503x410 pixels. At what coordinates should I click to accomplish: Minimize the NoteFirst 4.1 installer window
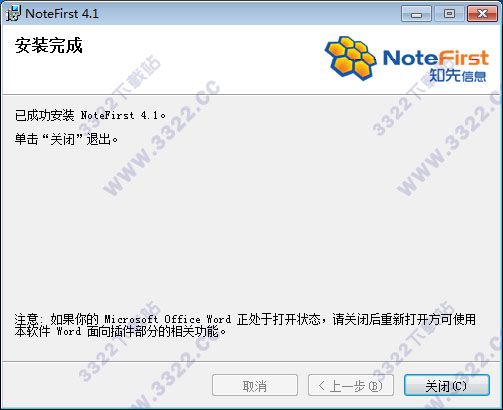click(416, 14)
